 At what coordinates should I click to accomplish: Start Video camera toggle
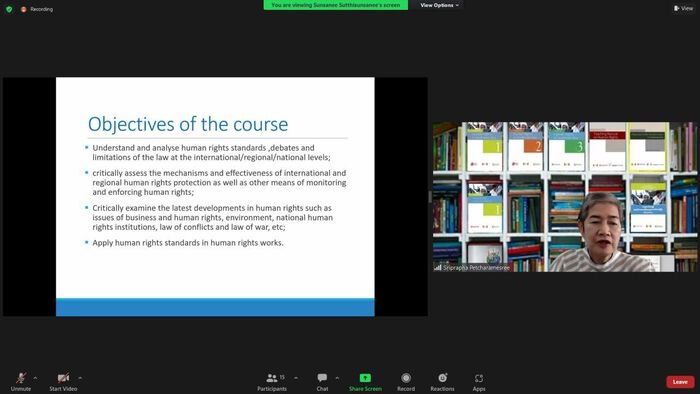click(x=63, y=382)
